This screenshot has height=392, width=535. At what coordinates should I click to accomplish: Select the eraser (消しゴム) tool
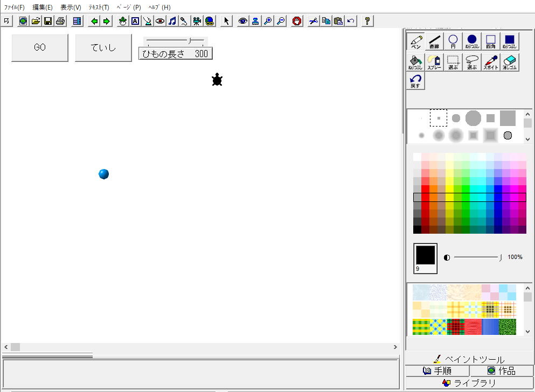[x=509, y=62]
